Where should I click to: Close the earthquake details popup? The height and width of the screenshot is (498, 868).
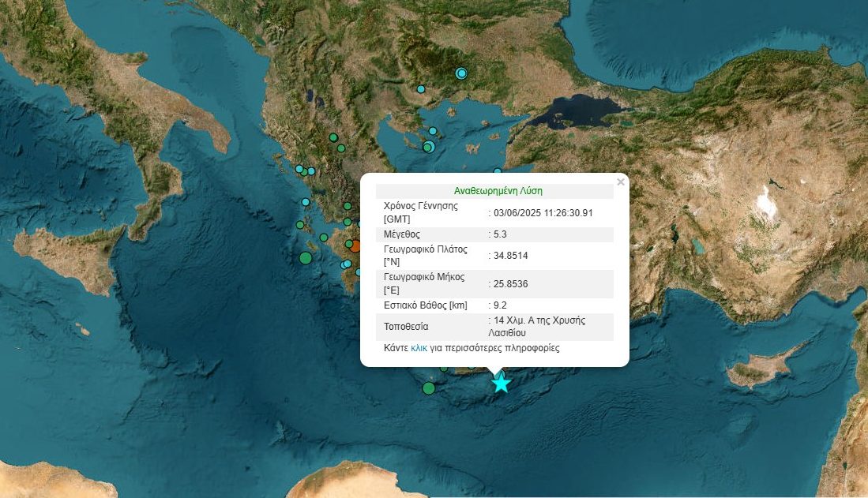point(621,181)
